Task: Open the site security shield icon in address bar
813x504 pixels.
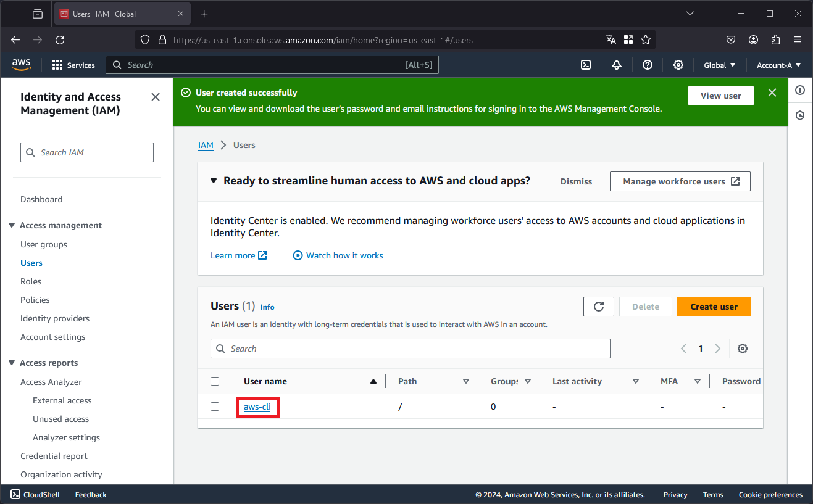Action: 145,39
